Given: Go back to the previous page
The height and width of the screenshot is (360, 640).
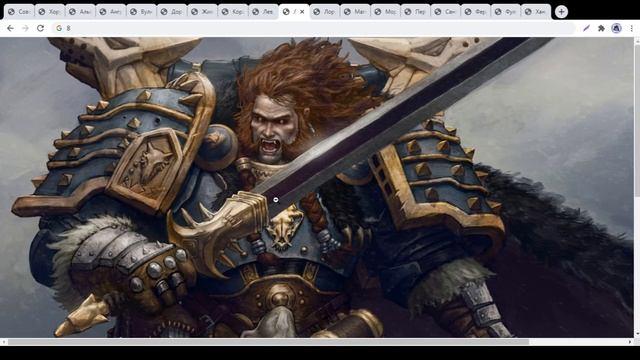Looking at the screenshot, I should pos(10,28).
